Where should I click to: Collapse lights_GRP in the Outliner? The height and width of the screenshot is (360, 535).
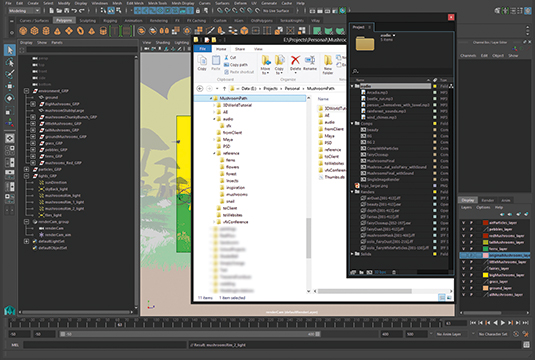click(26, 176)
